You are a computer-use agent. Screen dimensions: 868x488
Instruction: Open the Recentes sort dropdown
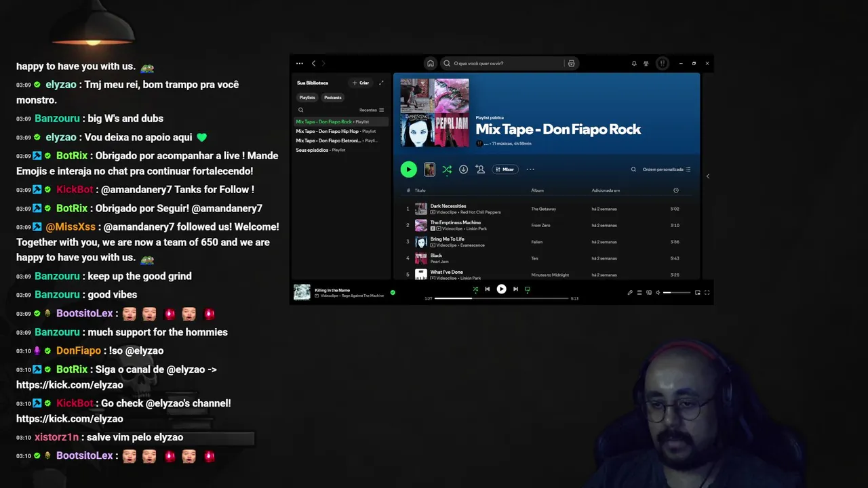pyautogui.click(x=372, y=110)
